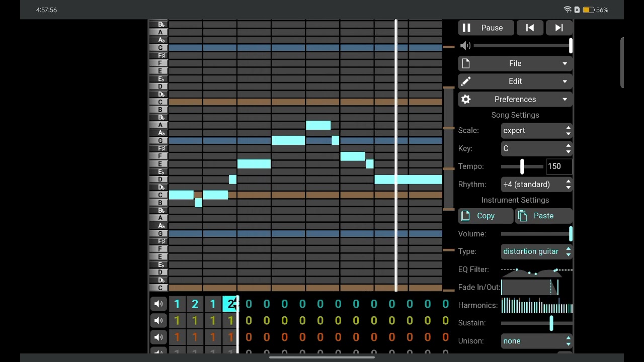This screenshot has width=644, height=362.
Task: Pause playback with the Pause button
Action: [x=486, y=28]
